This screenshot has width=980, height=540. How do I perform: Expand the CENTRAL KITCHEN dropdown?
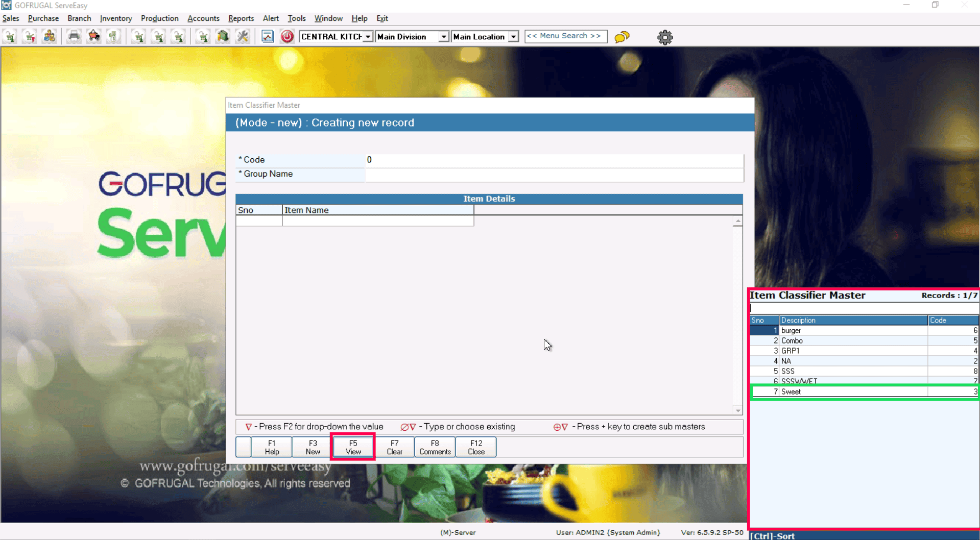pos(368,37)
